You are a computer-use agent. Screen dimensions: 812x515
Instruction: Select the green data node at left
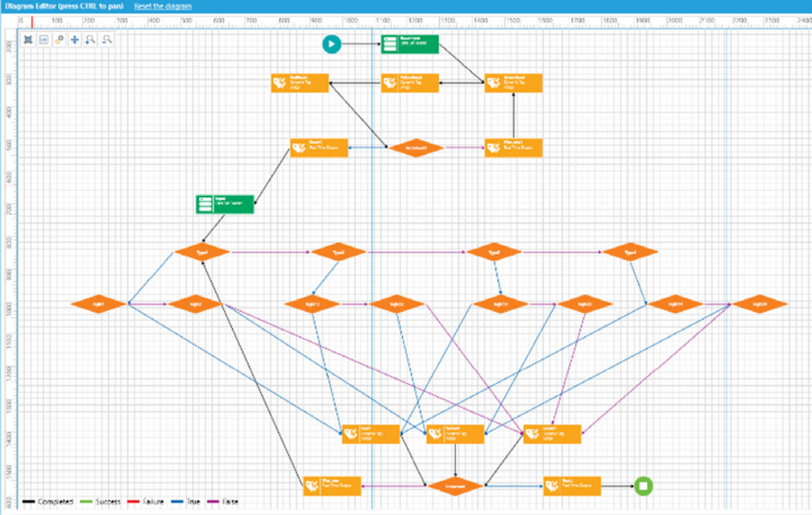coord(224,204)
